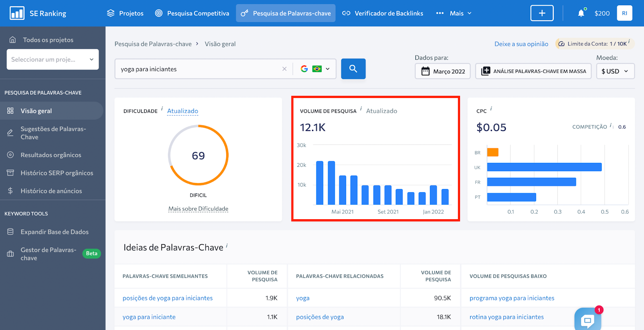Open Pesquisa Competitiva in the top navigation
The image size is (644, 330).
192,13
